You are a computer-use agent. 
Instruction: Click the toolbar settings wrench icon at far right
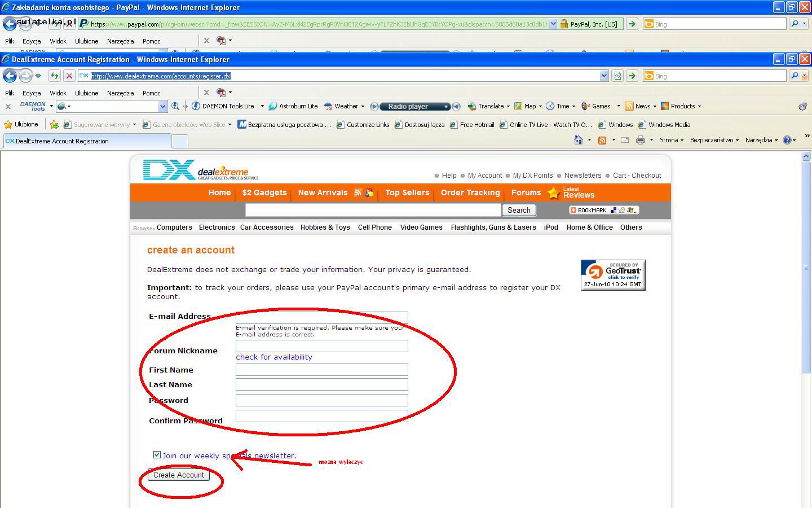tap(803, 106)
